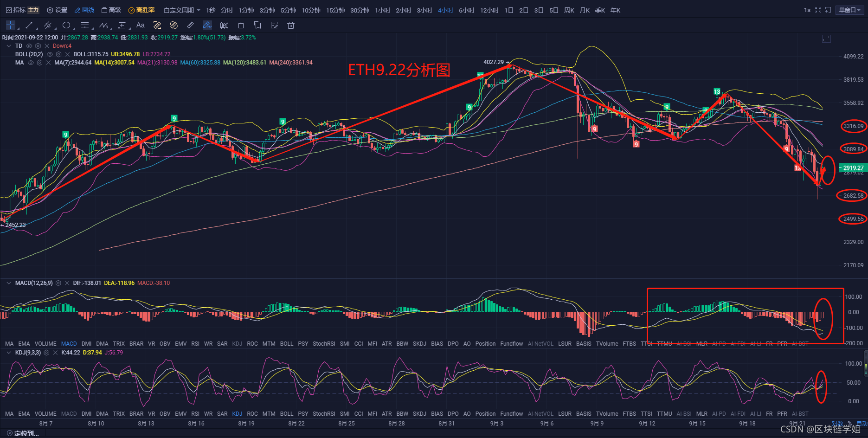Remove the MA indicator with its X
The image size is (868, 438).
pos(48,63)
